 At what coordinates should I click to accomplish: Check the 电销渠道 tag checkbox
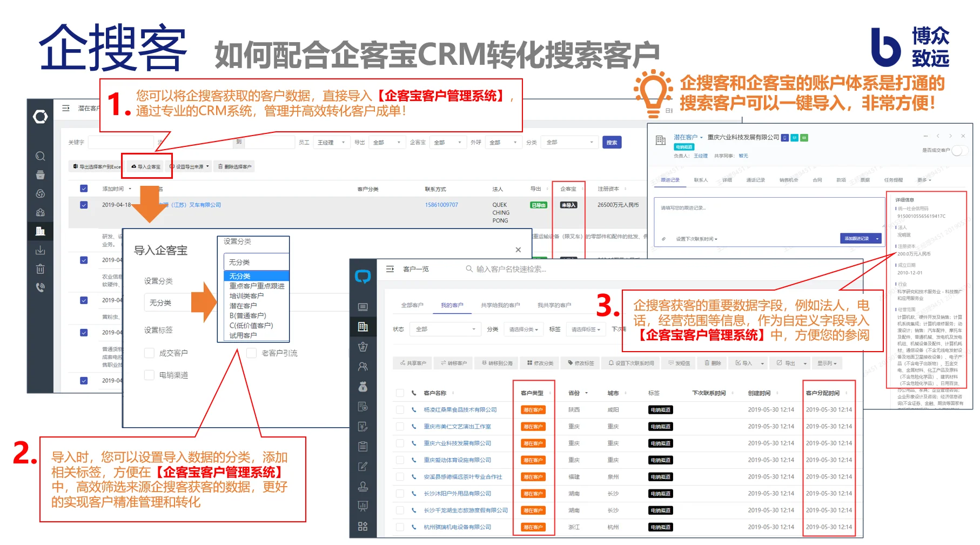tap(150, 375)
